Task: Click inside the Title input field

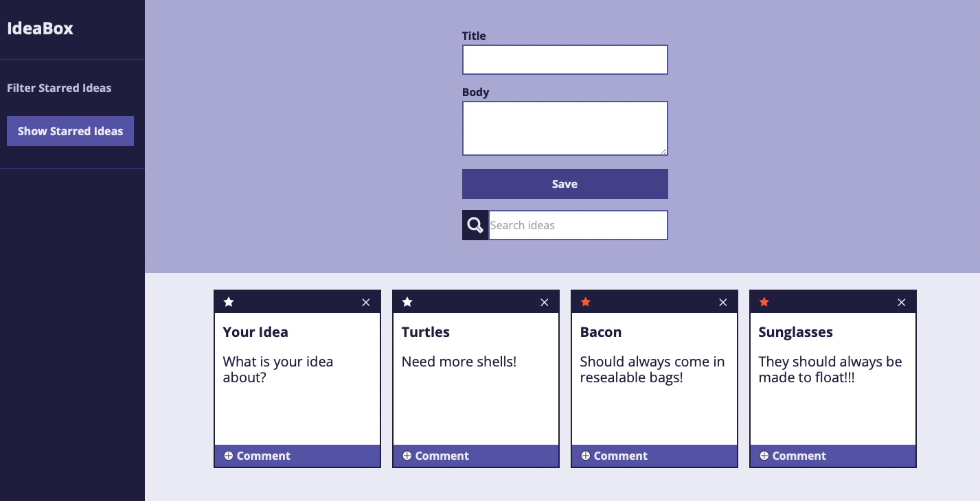Action: tap(565, 60)
